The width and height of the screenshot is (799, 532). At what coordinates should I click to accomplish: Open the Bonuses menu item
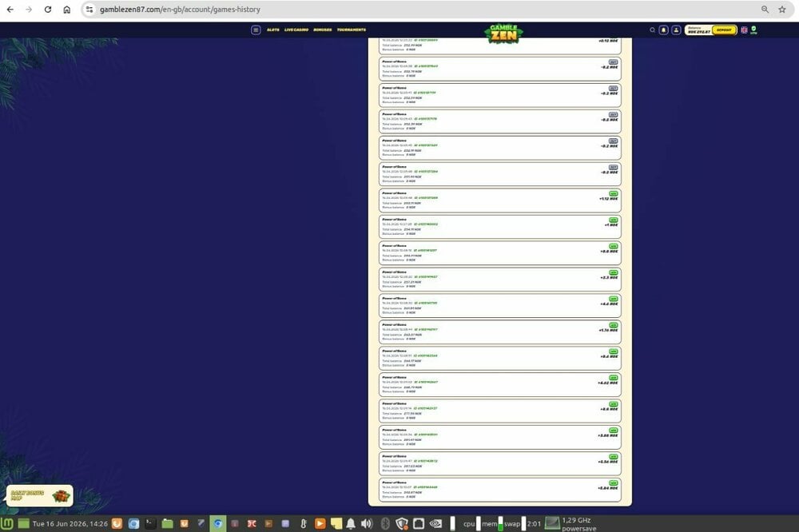[323, 30]
